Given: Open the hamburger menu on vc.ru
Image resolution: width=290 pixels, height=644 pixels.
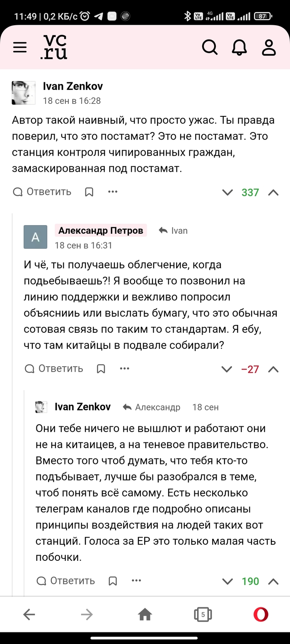Looking at the screenshot, I should click(20, 48).
